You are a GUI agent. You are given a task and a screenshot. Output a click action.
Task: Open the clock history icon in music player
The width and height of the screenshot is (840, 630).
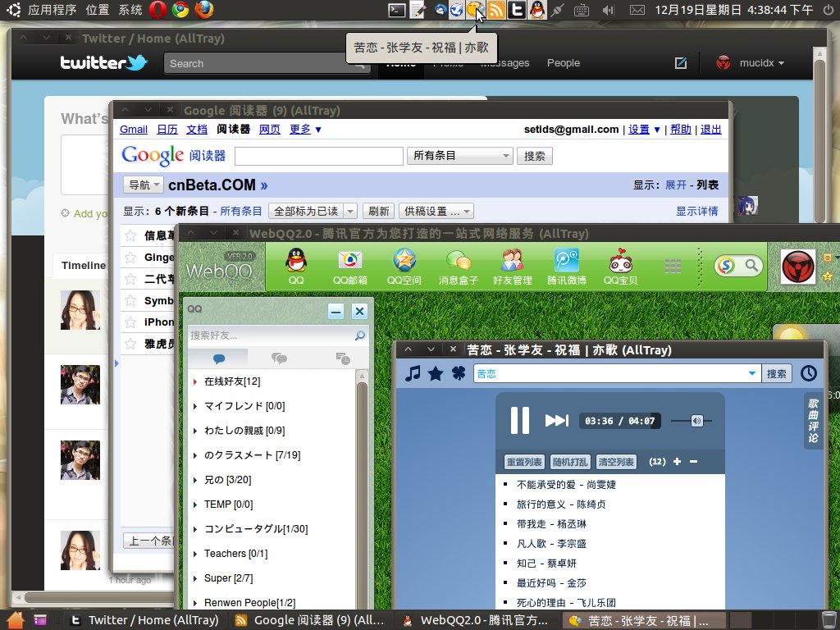809,374
